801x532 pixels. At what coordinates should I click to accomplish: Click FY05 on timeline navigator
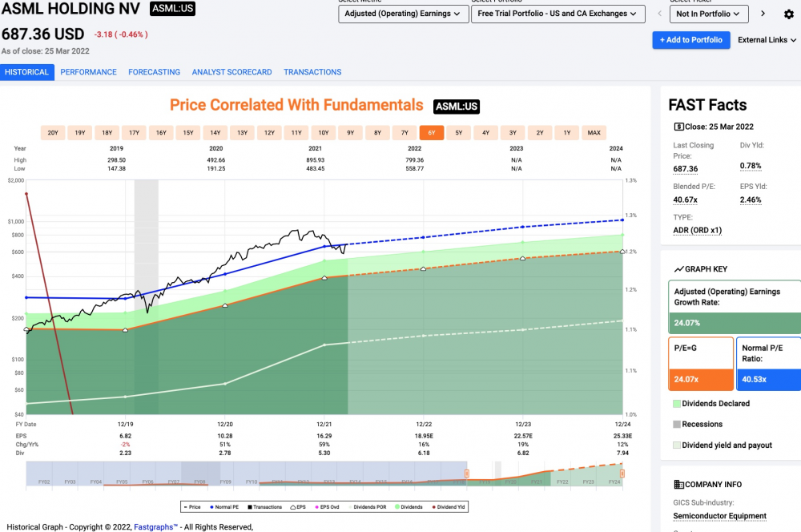click(x=122, y=482)
